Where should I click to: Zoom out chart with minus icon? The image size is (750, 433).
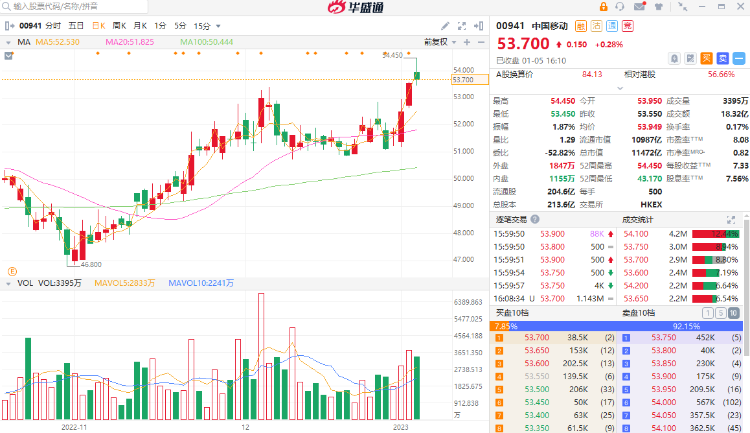coord(481,42)
